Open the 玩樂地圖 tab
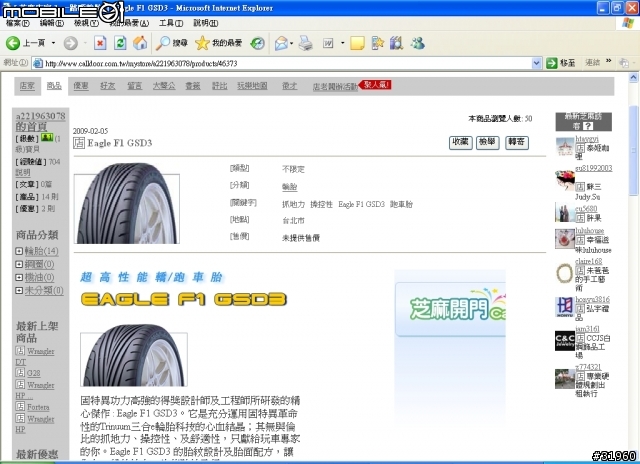The image size is (640, 464). pos(252,86)
